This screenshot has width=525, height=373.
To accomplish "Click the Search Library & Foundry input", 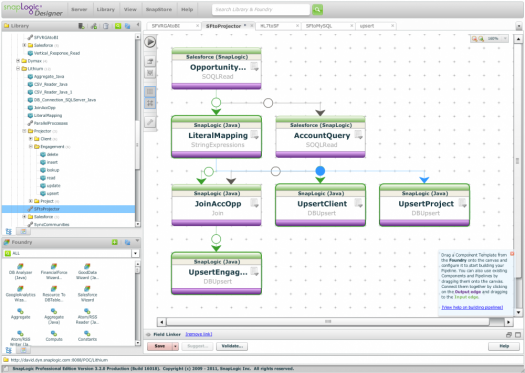I will click(261, 9).
